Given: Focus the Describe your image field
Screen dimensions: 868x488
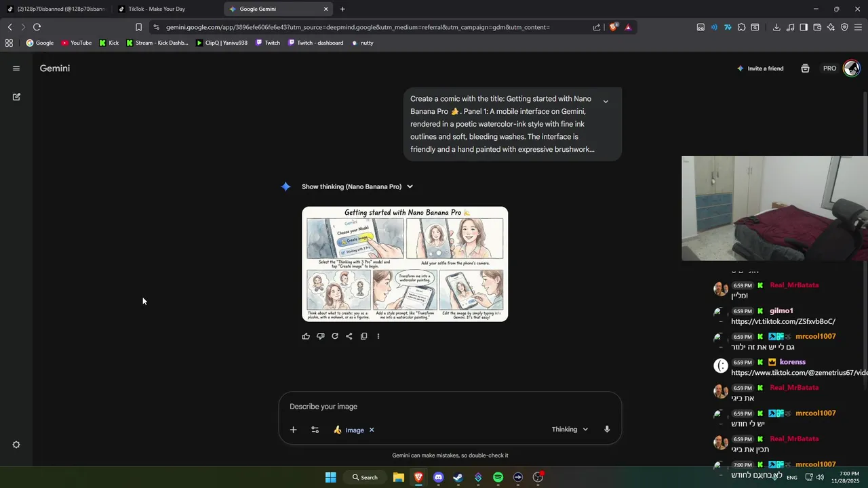Looking at the screenshot, I should coord(450,407).
